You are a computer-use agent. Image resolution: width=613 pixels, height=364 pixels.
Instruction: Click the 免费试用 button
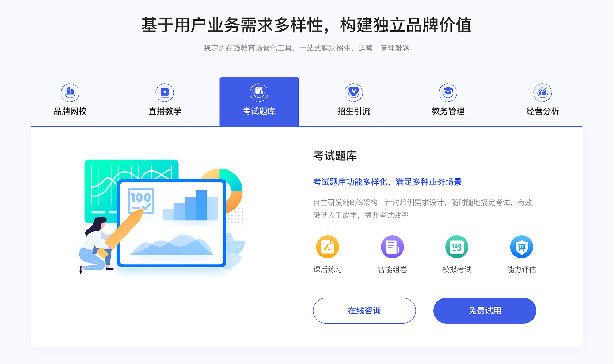[474, 311]
